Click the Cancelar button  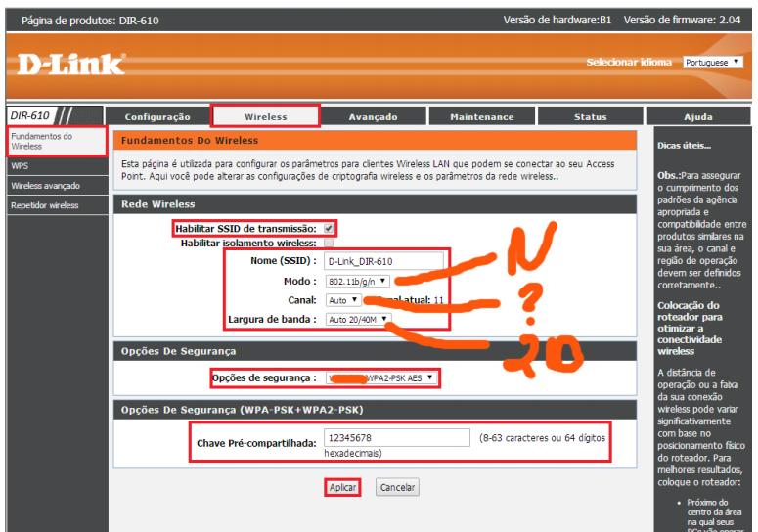[x=397, y=487]
